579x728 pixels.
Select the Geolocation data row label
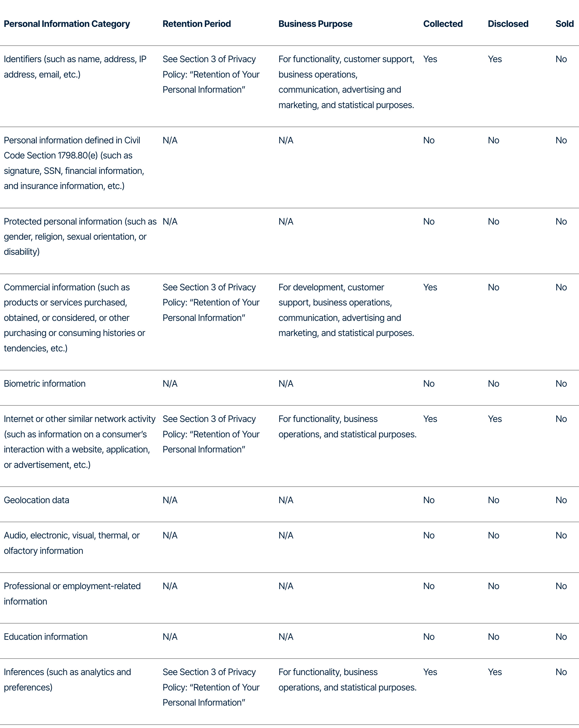(x=36, y=500)
